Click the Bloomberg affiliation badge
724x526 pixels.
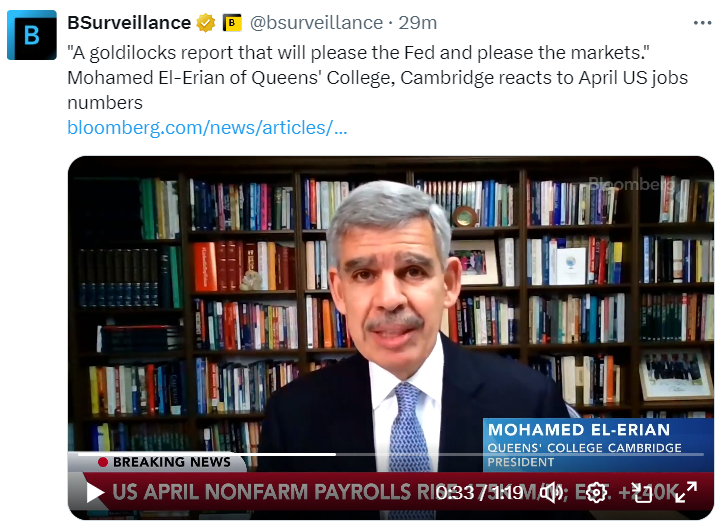[x=232, y=22]
